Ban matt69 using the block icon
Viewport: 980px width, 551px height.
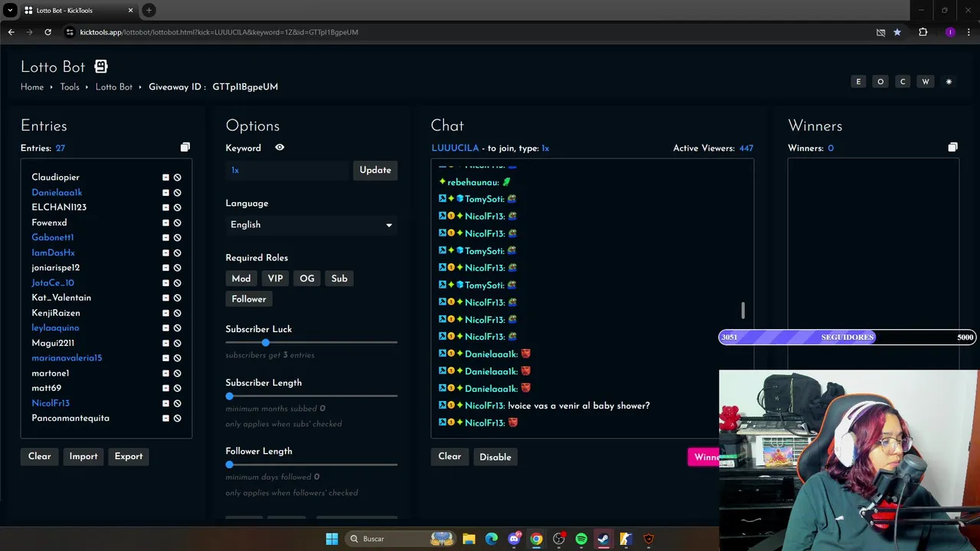pos(177,388)
